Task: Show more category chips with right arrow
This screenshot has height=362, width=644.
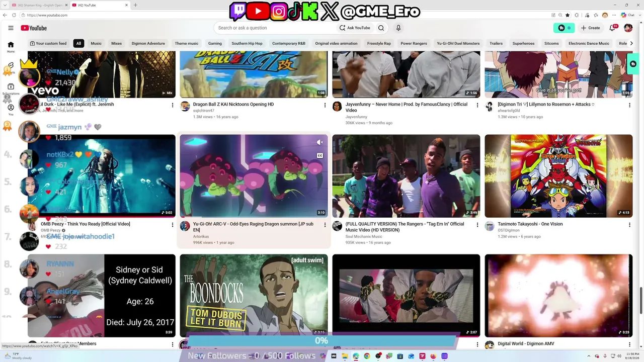Action: (632, 43)
